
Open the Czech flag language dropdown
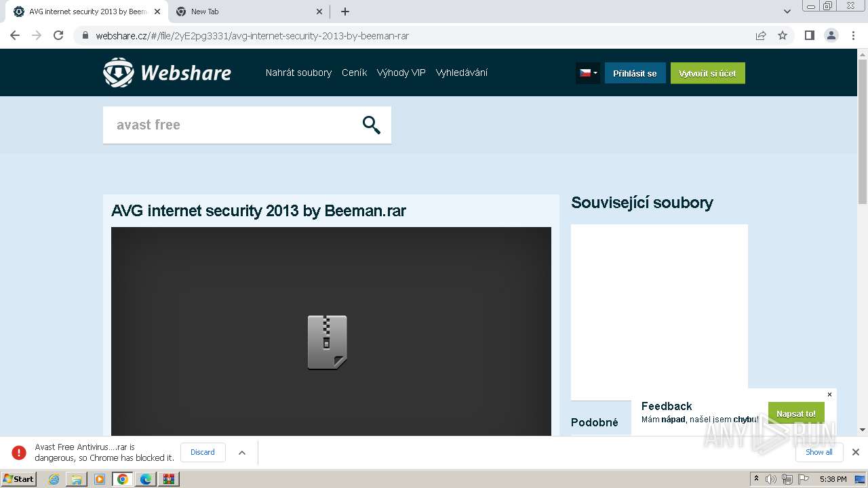pos(587,73)
